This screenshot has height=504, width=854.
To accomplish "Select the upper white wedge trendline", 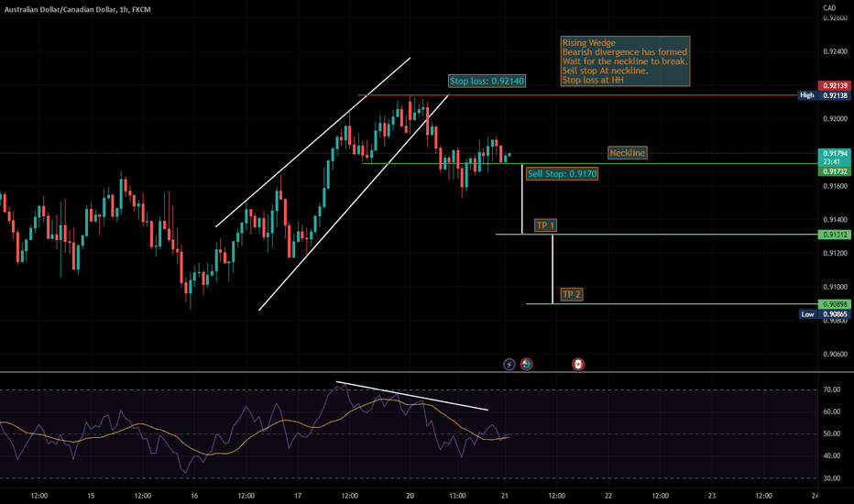I will click(x=313, y=142).
